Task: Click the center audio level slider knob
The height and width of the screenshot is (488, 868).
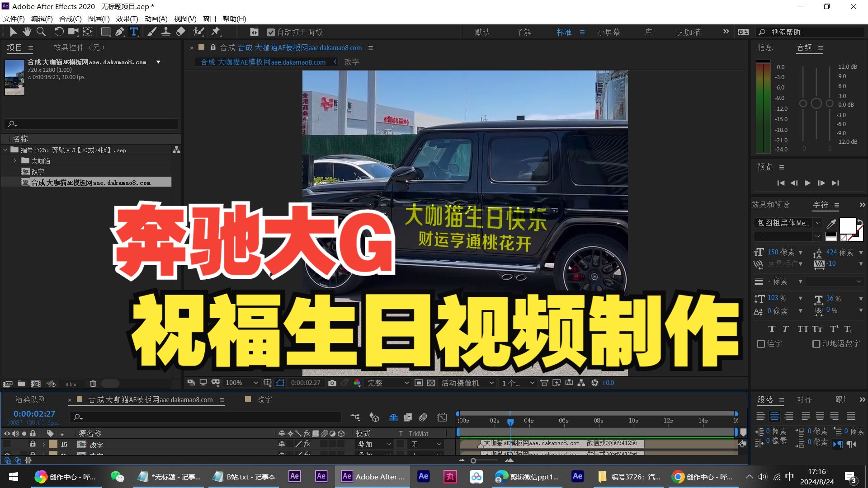Action: tap(816, 103)
